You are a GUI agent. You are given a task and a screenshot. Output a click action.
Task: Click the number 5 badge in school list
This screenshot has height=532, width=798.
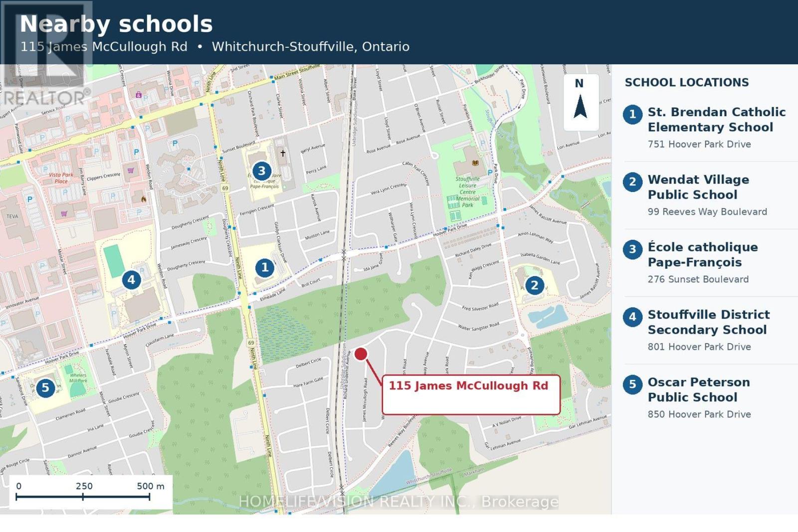[632, 384]
